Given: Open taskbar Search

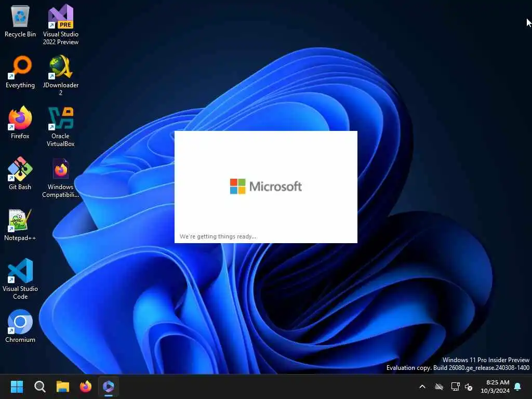Looking at the screenshot, I should click(39, 387).
